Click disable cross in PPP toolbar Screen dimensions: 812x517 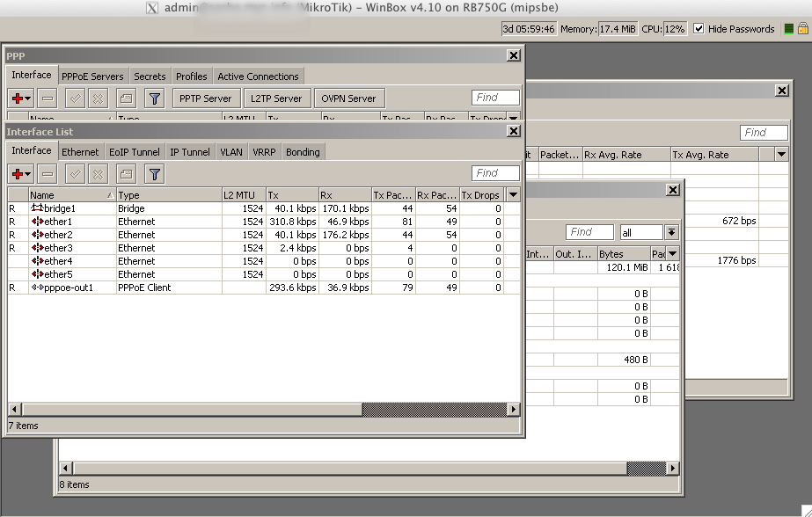click(98, 98)
